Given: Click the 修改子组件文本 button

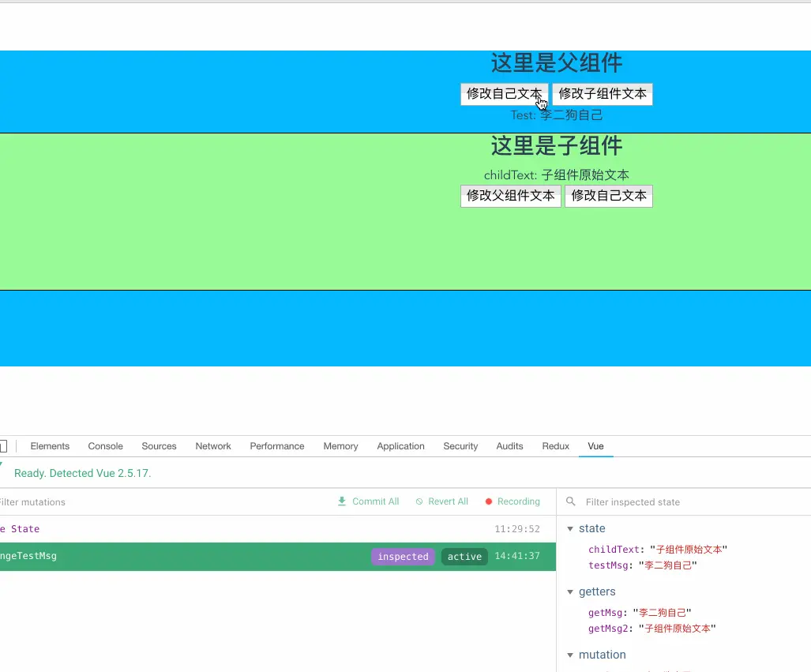Looking at the screenshot, I should (603, 94).
